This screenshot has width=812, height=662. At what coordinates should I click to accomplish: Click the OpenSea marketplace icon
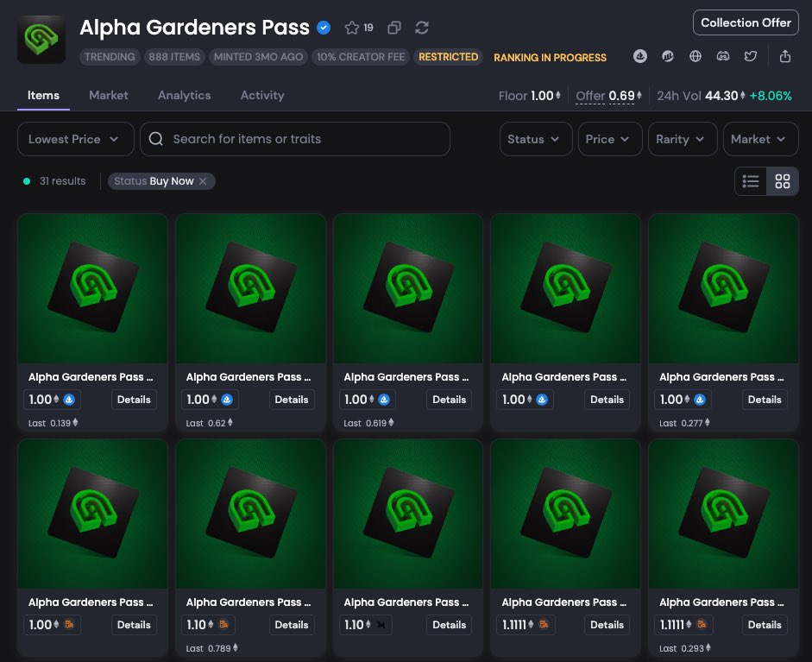click(x=640, y=56)
